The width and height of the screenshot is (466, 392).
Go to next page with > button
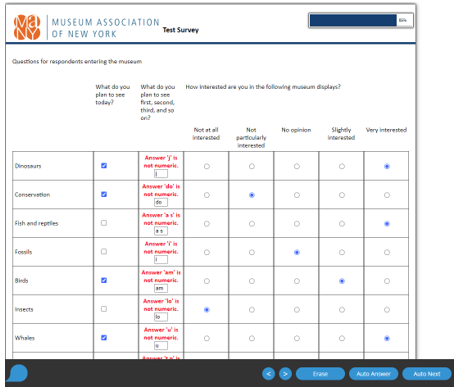(285, 374)
